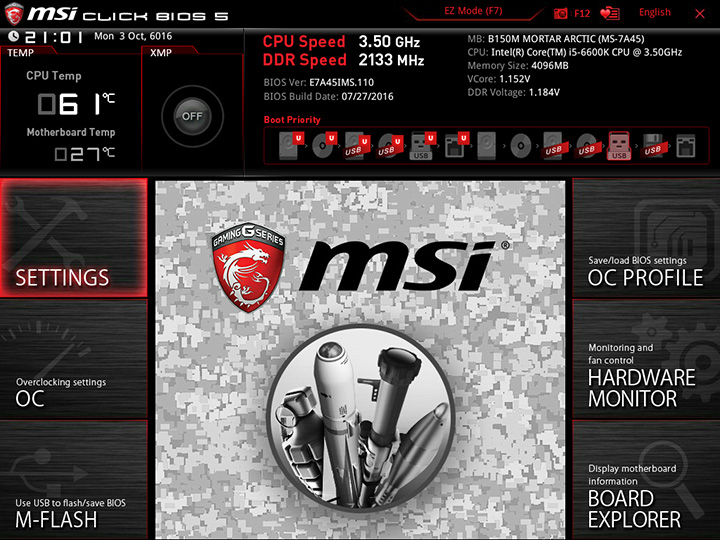The image size is (720, 540).
Task: Take a screenshot with the F12 camera icon
Action: point(560,13)
